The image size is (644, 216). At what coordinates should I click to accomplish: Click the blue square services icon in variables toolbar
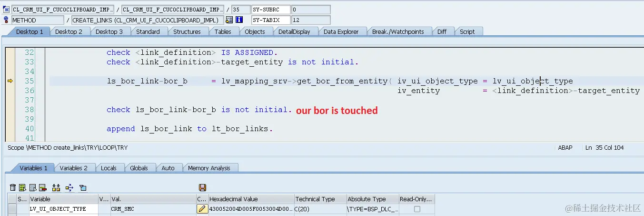(x=83, y=188)
